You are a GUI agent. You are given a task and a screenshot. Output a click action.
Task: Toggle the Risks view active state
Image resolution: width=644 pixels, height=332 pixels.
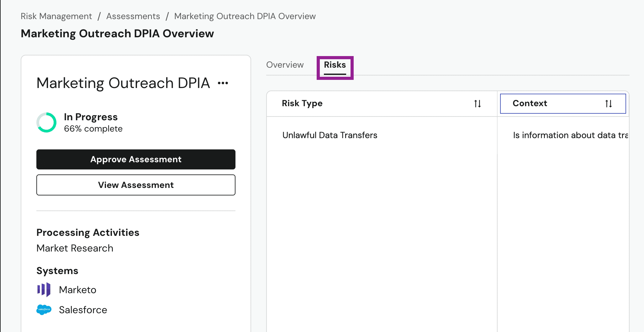coord(335,65)
